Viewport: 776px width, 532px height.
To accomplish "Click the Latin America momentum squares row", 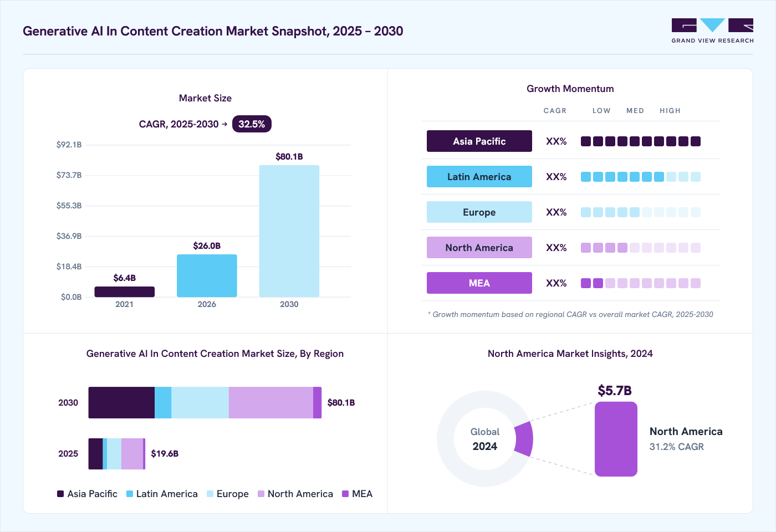I will (x=641, y=177).
